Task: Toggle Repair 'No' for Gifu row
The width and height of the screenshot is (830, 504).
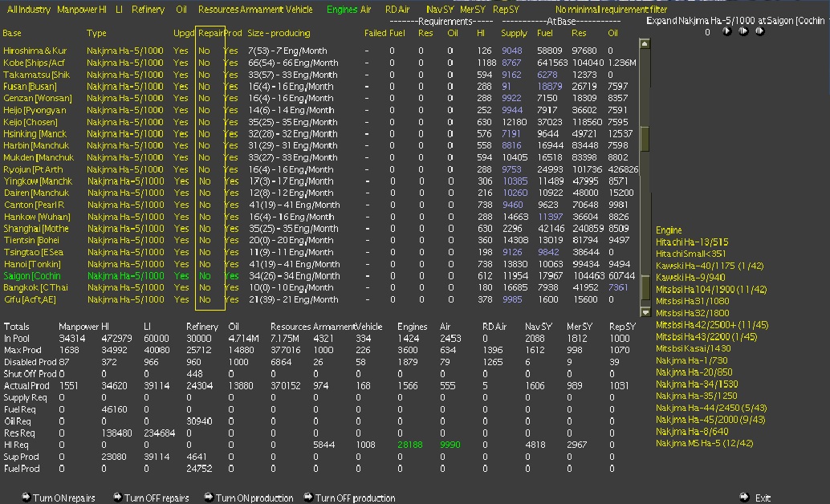Action: point(205,299)
